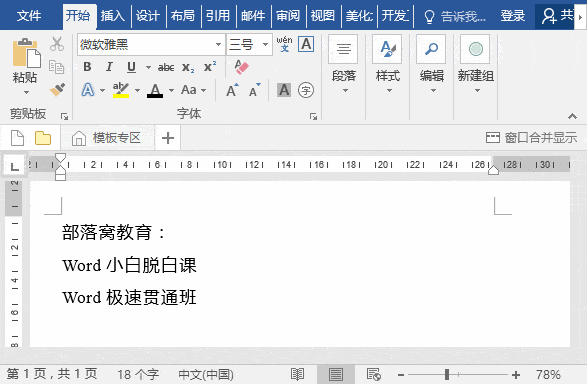
Task: Decrease font size with shrink-font icon
Action: coord(255,90)
